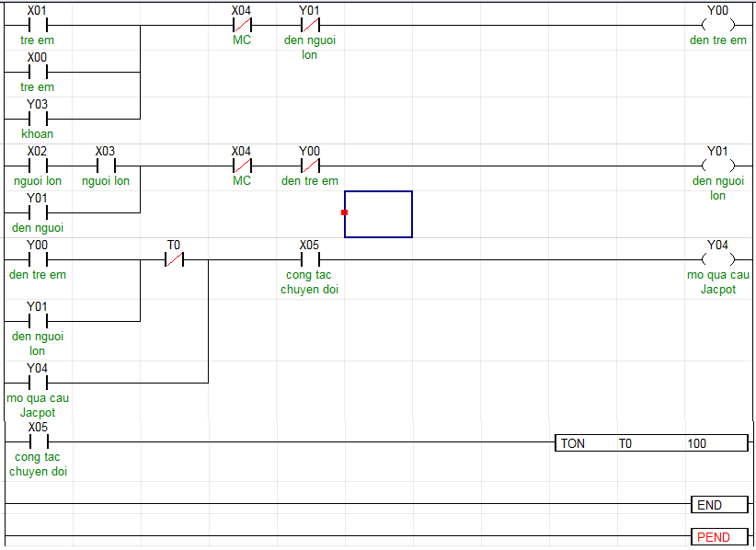Viewport: 756px width, 550px height.
Task: Click the X05 contact next to T0 contact rung
Action: pyautogui.click(x=310, y=260)
